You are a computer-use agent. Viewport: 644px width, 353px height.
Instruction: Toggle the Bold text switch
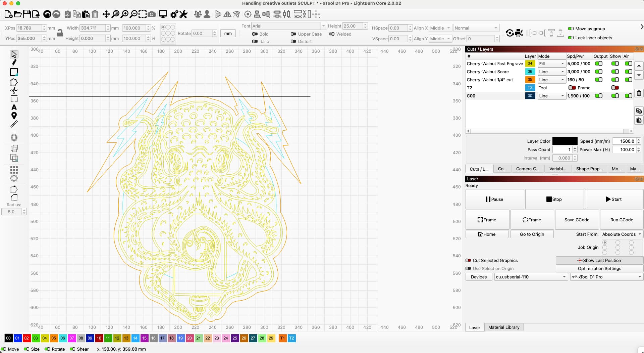tap(255, 34)
